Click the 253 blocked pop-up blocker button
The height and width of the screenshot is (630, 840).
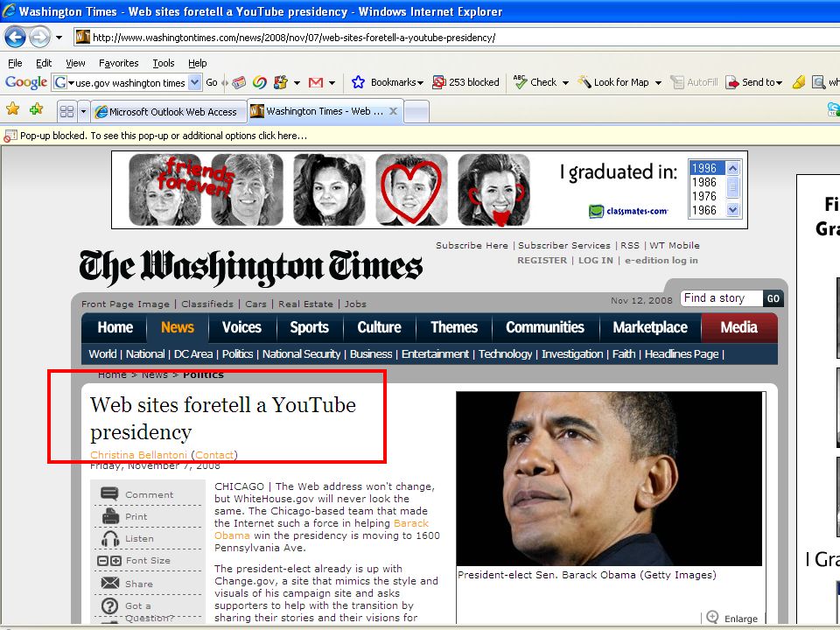point(465,82)
